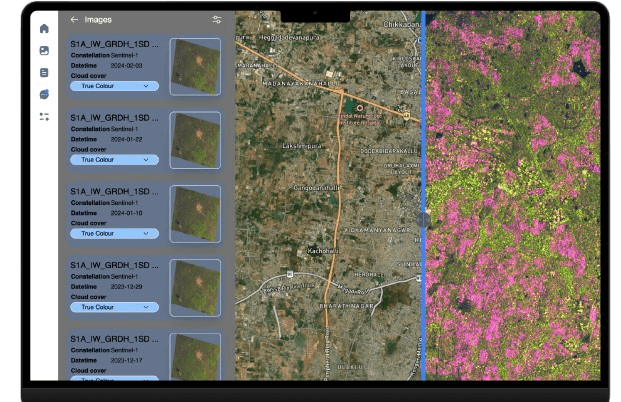Open the documents sidebar icon
621x402 pixels.
pyautogui.click(x=44, y=72)
